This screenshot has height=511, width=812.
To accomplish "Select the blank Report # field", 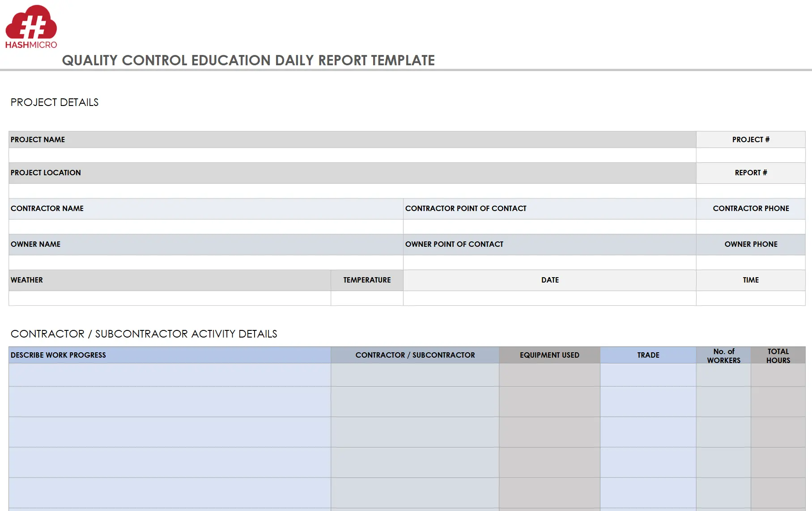I will click(750, 191).
